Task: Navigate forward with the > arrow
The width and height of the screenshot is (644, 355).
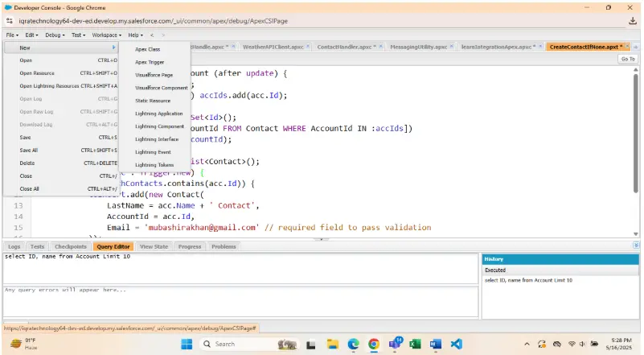Action: click(163, 35)
